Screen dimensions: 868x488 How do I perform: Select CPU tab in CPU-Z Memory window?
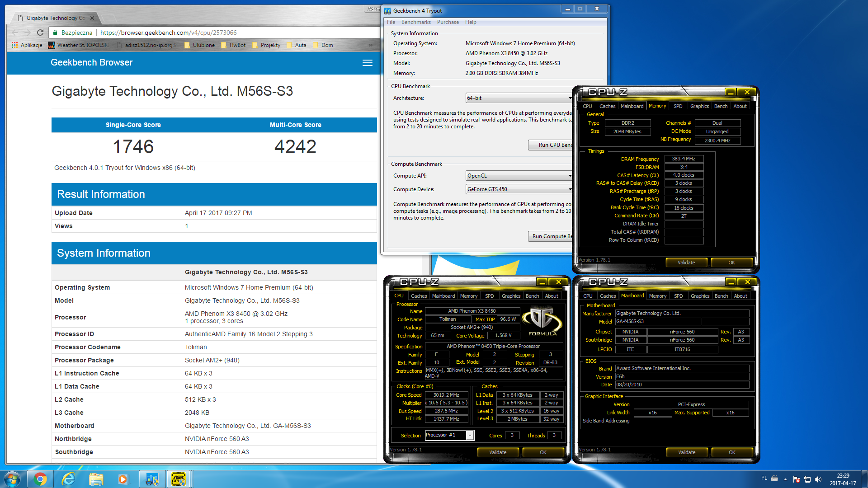[587, 106]
